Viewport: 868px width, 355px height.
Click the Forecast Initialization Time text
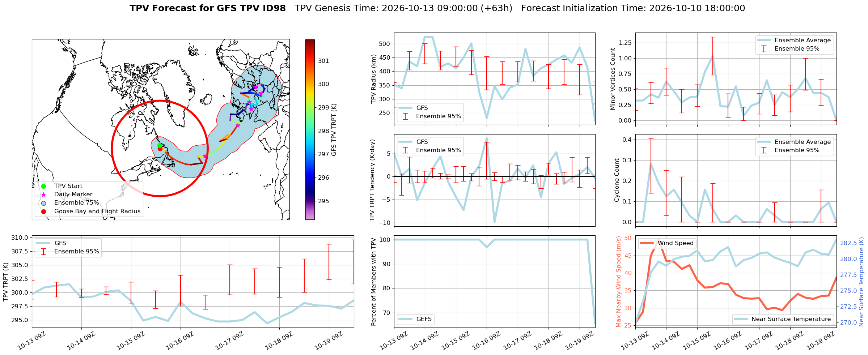[x=633, y=8]
